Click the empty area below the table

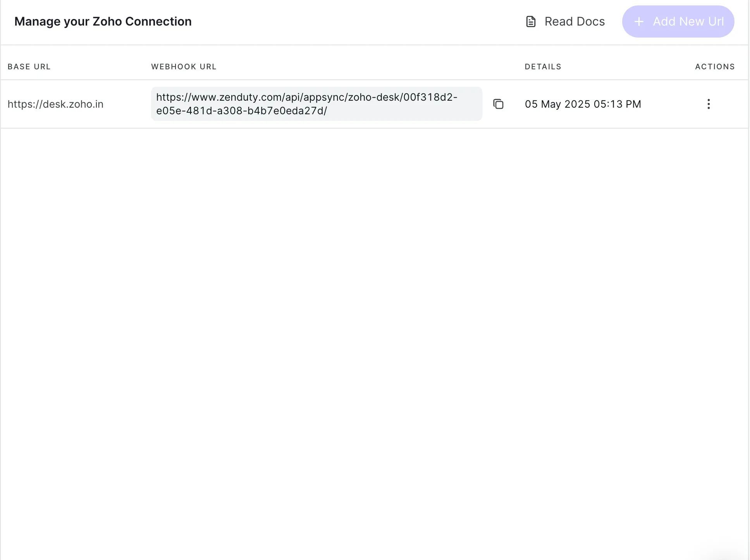pyautogui.click(x=374, y=310)
